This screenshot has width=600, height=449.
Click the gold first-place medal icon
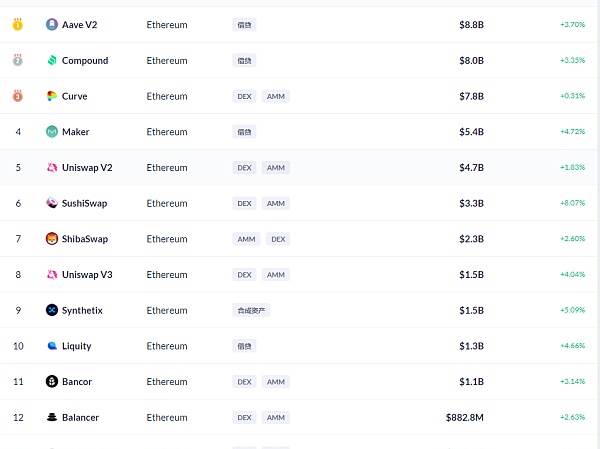point(18,24)
